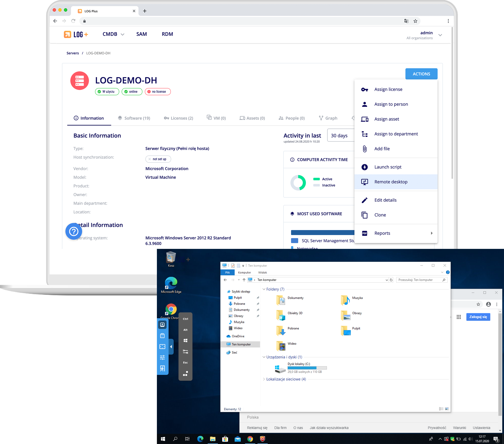
Task: Click the remote fullscreen toolbar icon
Action: (162, 347)
